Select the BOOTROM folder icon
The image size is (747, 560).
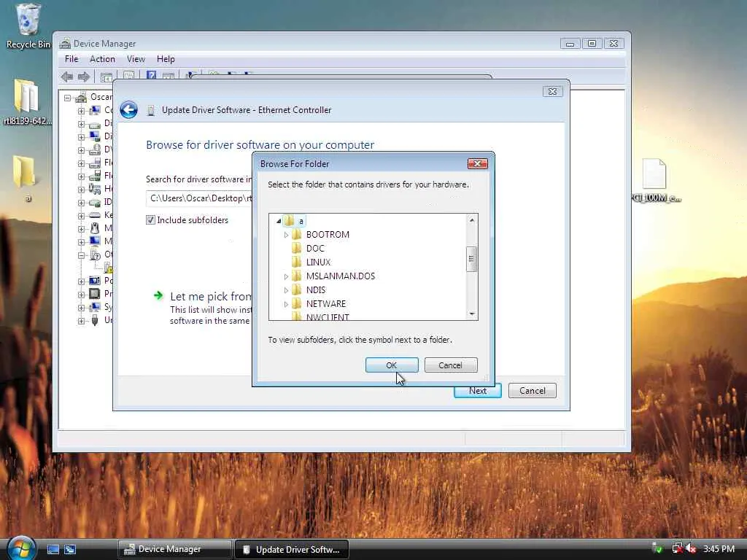pos(296,235)
